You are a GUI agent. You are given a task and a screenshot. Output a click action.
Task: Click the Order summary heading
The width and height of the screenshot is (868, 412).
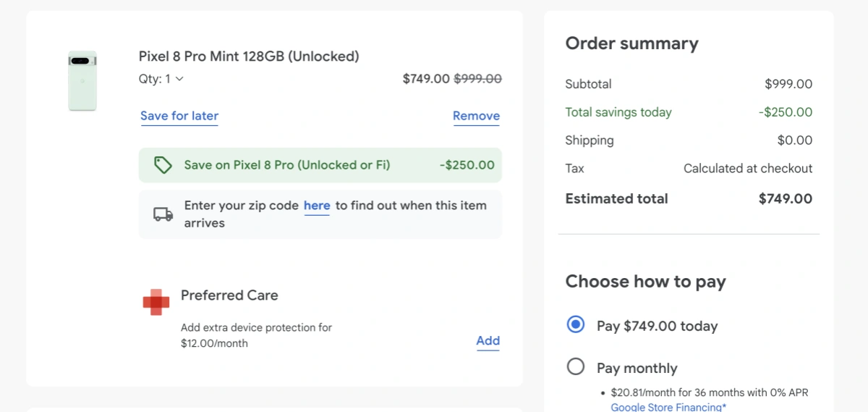[x=631, y=43]
